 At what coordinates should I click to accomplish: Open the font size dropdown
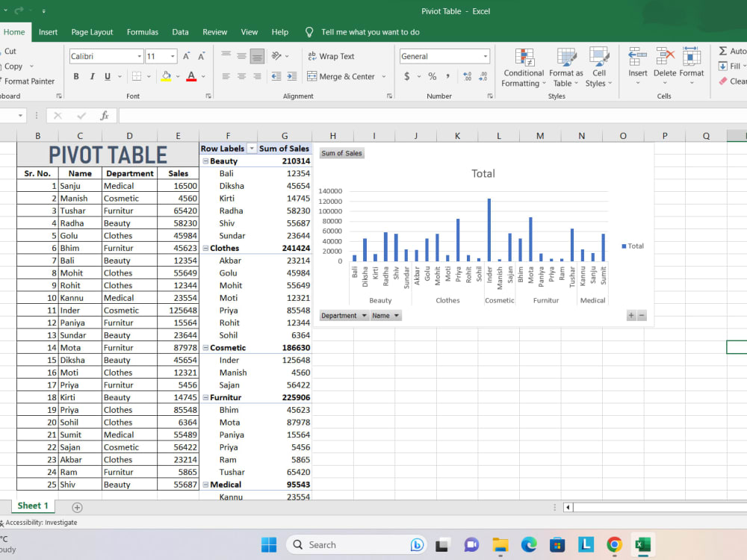click(x=173, y=56)
